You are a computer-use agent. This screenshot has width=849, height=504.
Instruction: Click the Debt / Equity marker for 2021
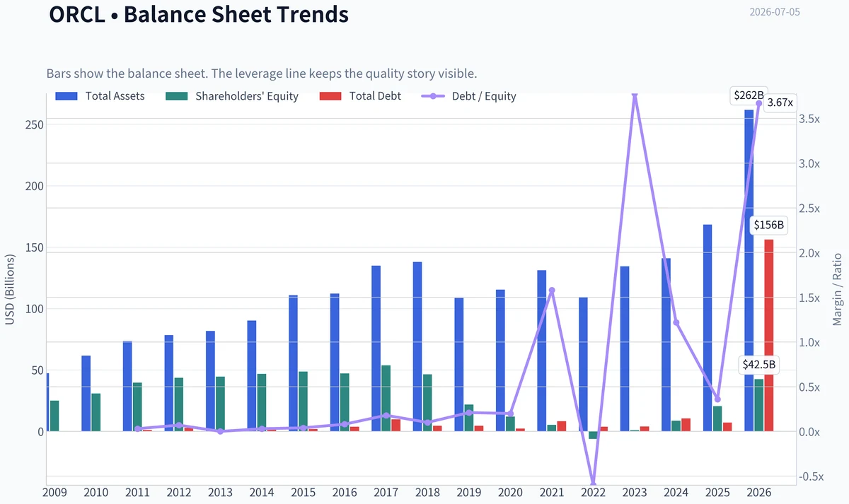pyautogui.click(x=552, y=291)
